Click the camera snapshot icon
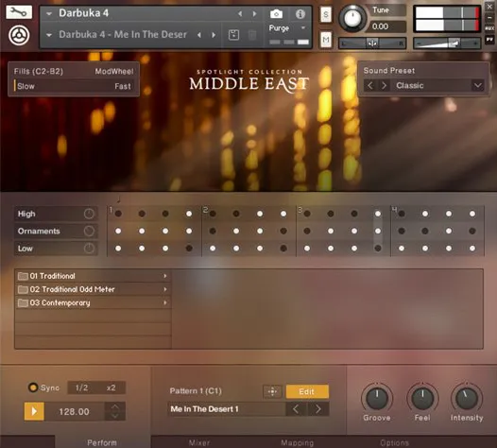 [276, 14]
